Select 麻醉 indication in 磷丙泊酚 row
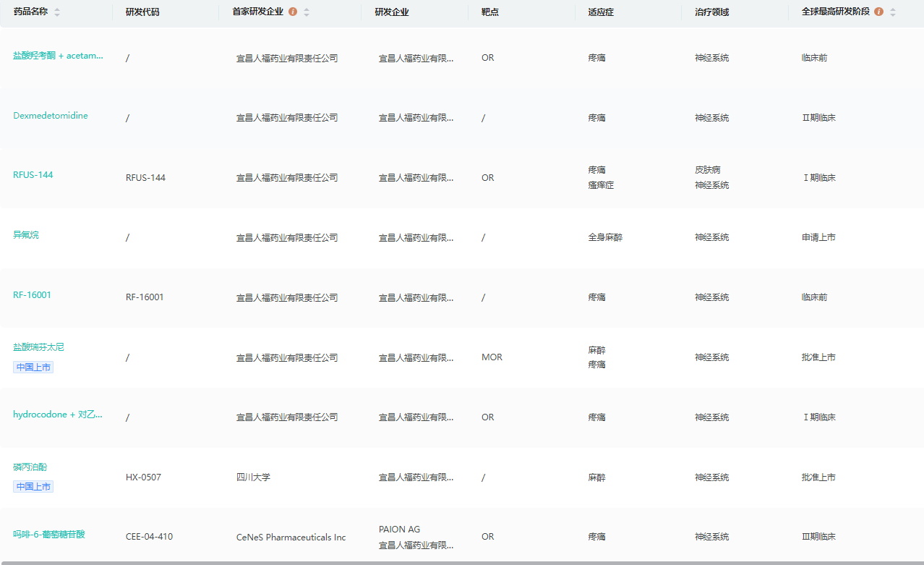 (x=597, y=477)
